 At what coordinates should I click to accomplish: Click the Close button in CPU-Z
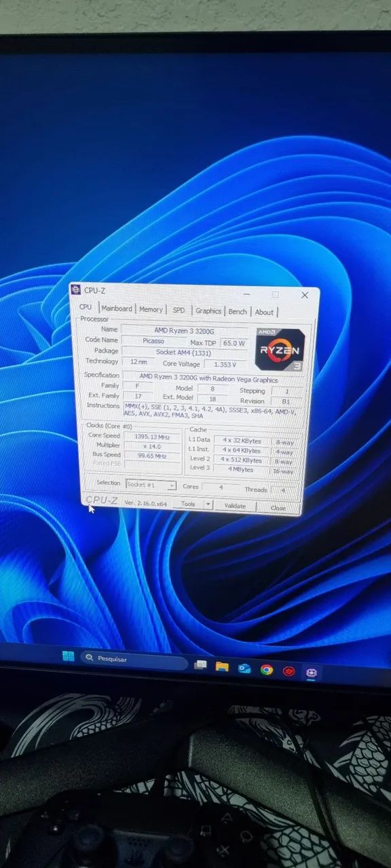[278, 507]
